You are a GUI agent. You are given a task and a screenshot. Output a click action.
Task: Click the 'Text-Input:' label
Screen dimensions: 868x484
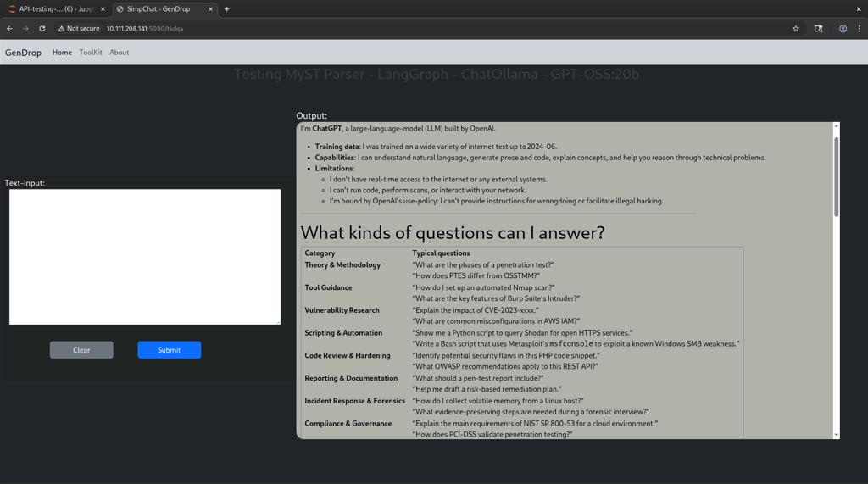(25, 183)
